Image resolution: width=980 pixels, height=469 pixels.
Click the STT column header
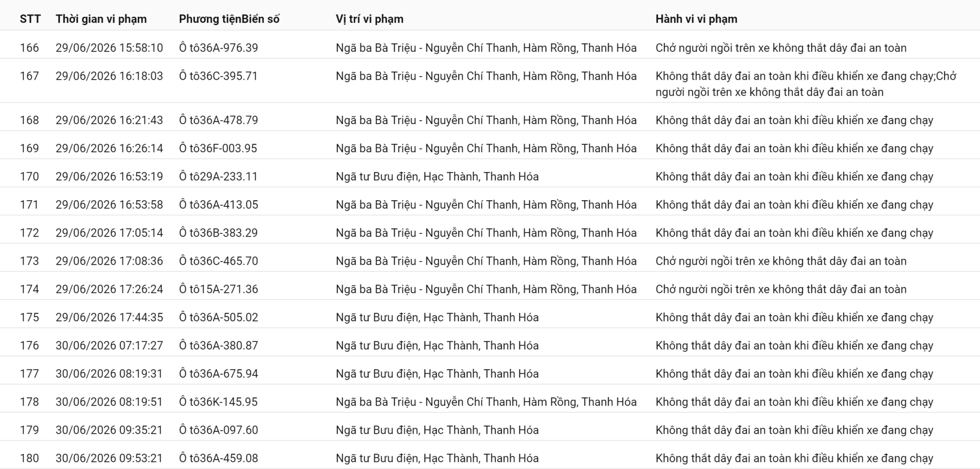tap(30, 19)
